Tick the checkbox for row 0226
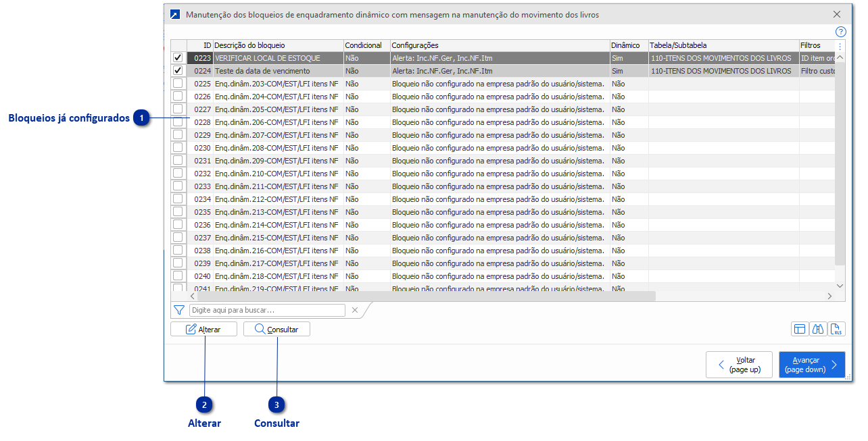The width and height of the screenshot is (868, 441). [x=178, y=97]
